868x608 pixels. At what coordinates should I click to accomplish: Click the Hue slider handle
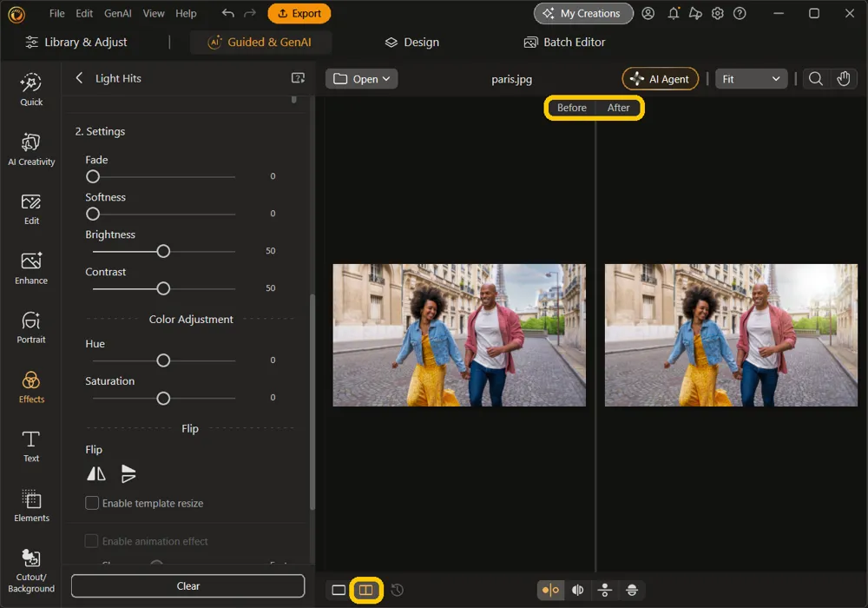tap(163, 360)
